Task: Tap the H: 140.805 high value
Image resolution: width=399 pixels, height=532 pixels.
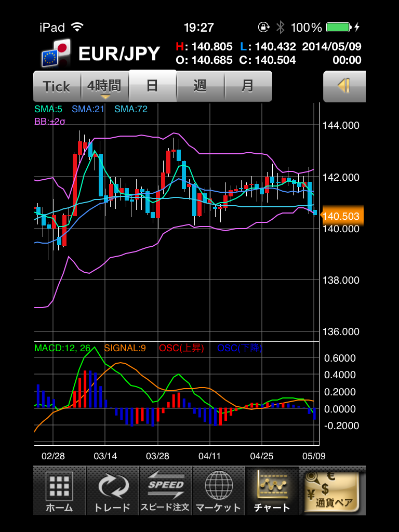Action: (x=204, y=46)
